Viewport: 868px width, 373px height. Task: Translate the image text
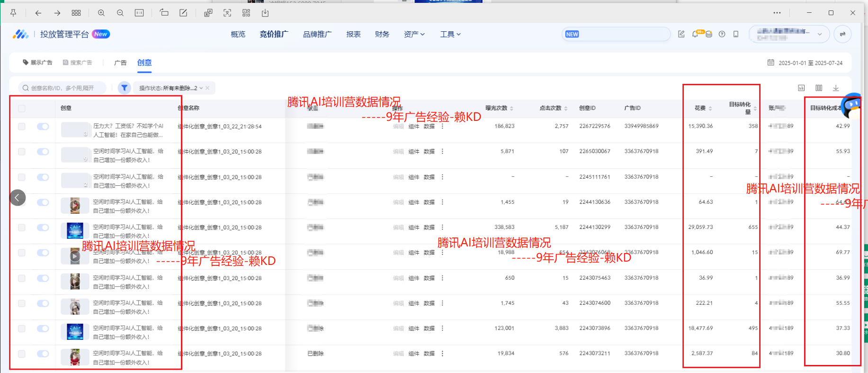(208, 13)
